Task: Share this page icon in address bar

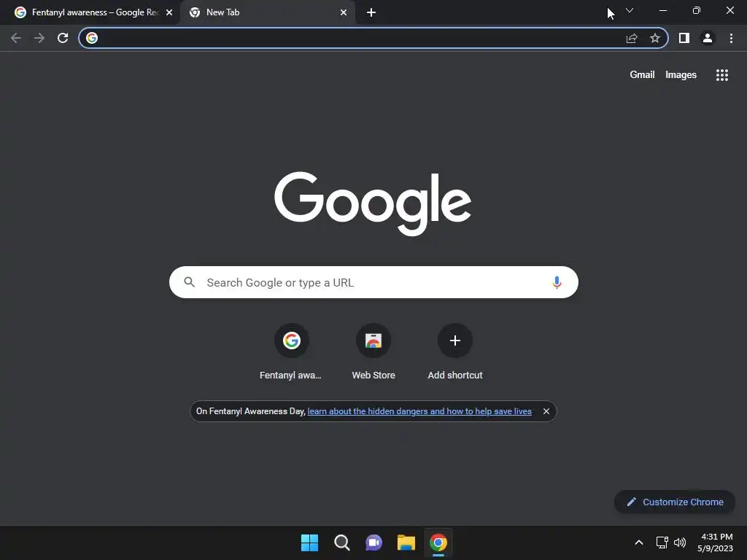Action: (x=632, y=38)
